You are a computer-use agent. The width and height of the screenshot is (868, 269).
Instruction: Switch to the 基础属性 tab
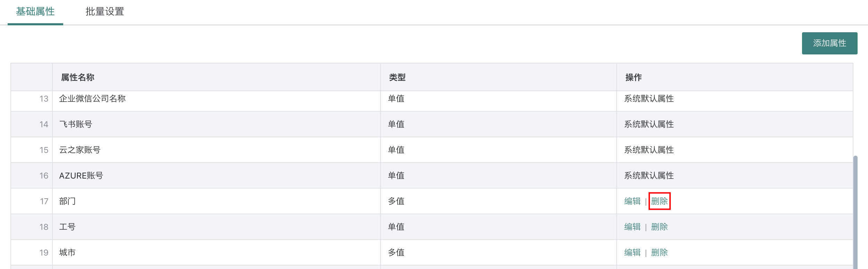tap(35, 12)
